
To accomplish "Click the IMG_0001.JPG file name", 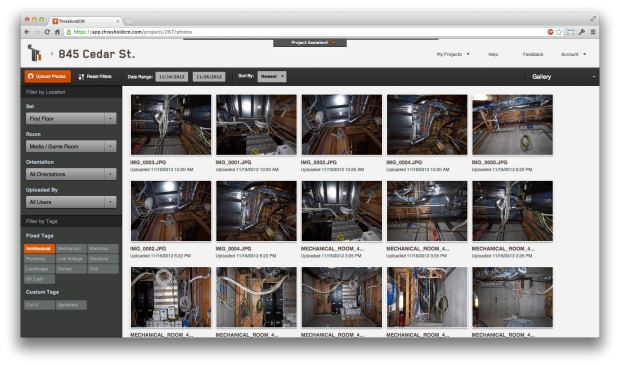I will 233,162.
